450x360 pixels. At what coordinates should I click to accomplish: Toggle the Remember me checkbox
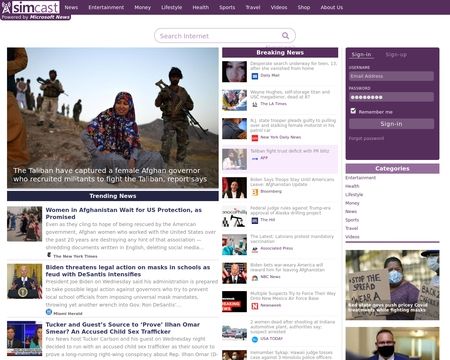(x=353, y=111)
